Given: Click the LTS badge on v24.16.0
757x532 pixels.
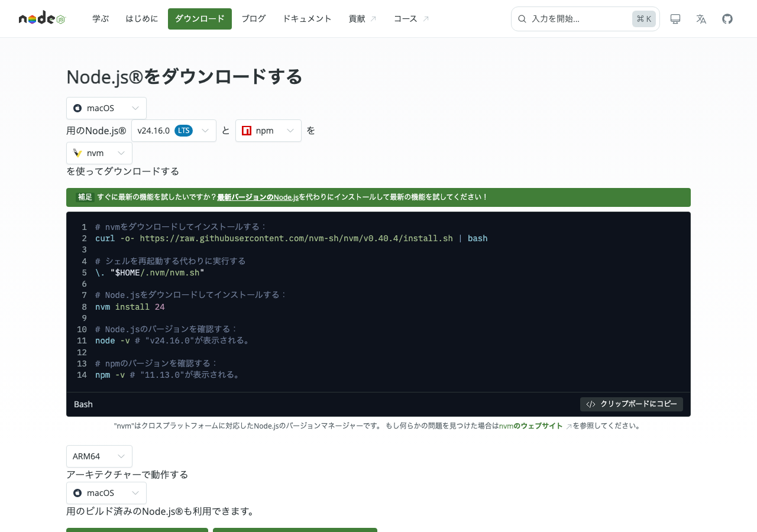Looking at the screenshot, I should pos(184,131).
